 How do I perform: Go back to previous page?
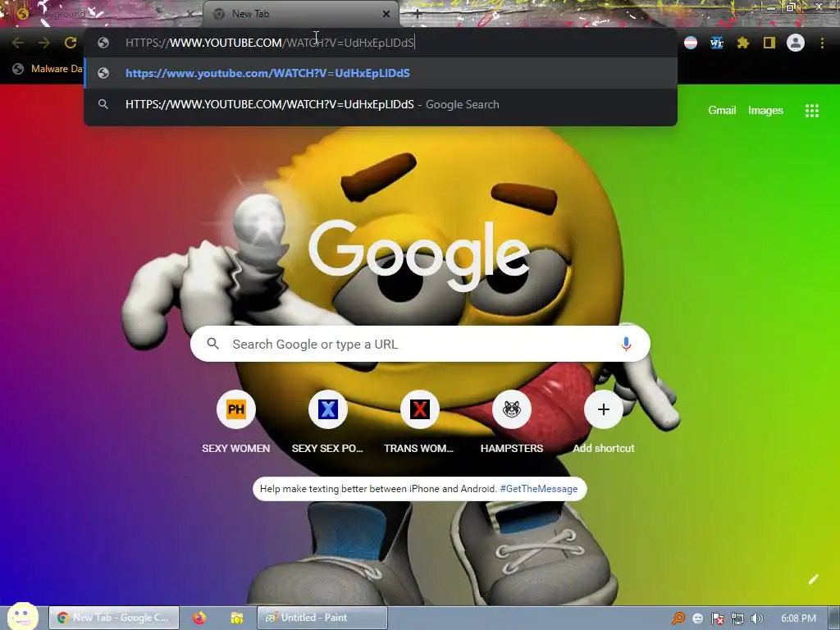coord(18,43)
